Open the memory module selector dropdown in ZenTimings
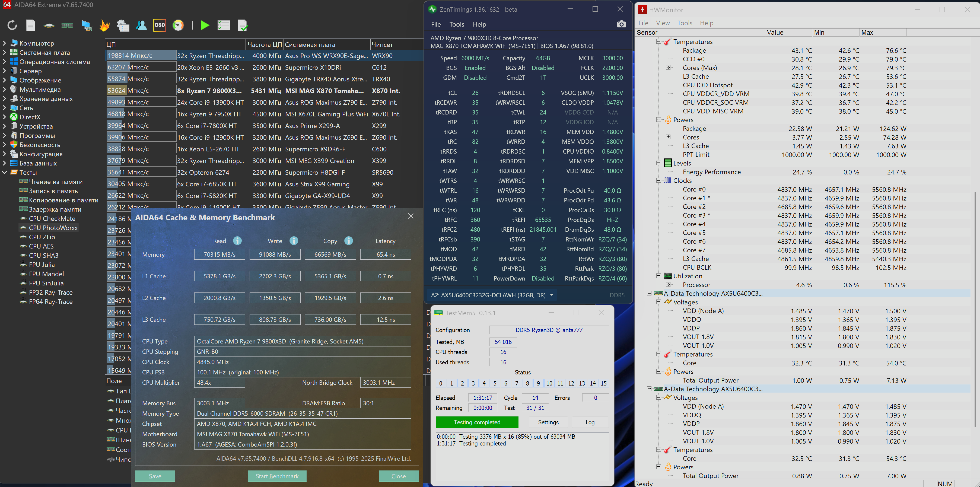The image size is (980, 487). click(551, 295)
